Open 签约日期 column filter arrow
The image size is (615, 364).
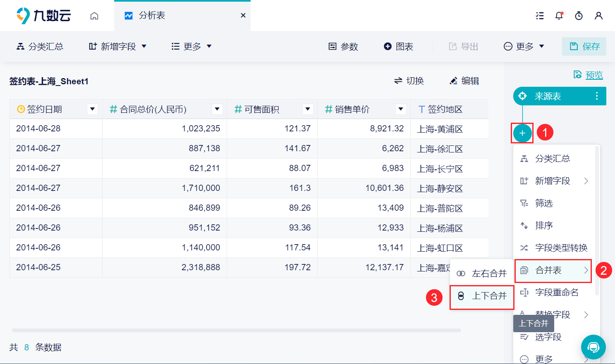93,109
